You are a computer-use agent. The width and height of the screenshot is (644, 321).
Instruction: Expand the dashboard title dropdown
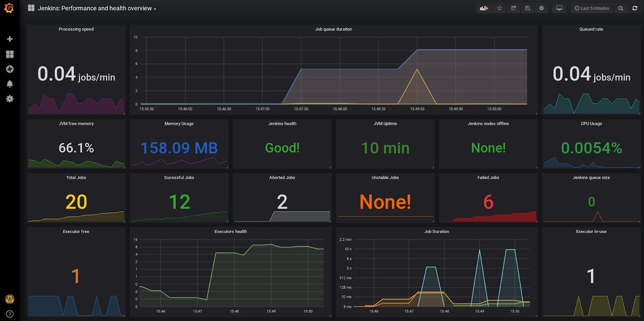(x=154, y=8)
